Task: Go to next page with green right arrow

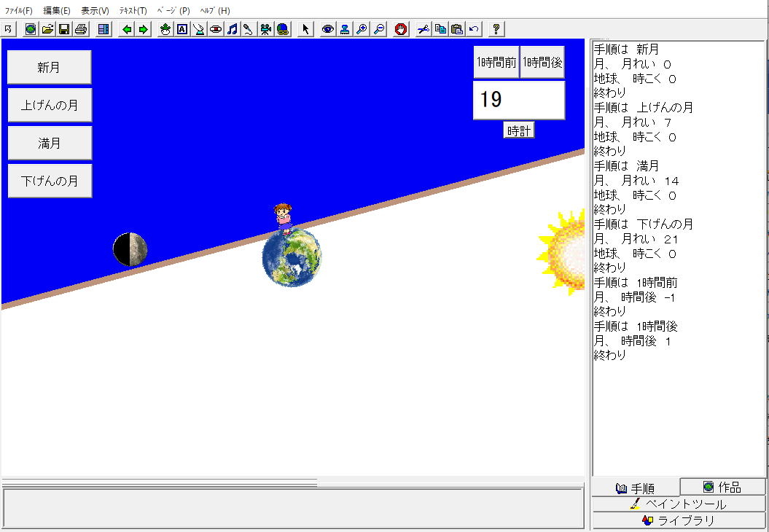Action: coord(143,29)
